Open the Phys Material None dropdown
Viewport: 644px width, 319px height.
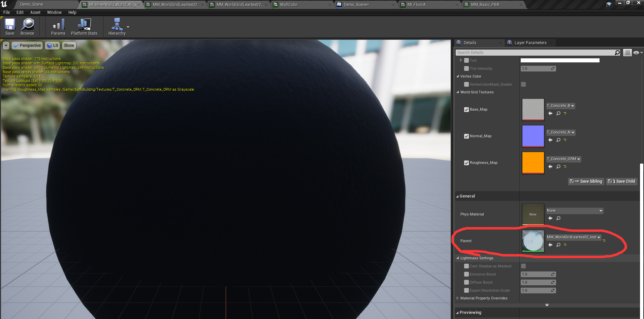575,211
